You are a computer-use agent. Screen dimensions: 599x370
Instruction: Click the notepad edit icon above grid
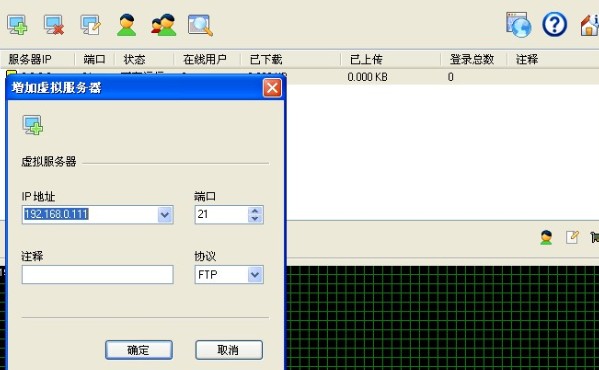(572, 238)
